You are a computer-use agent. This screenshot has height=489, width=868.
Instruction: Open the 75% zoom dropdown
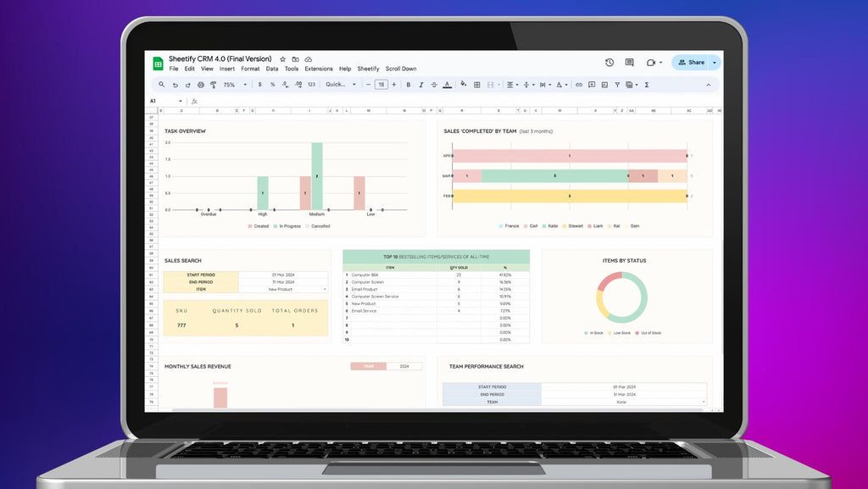coord(235,85)
